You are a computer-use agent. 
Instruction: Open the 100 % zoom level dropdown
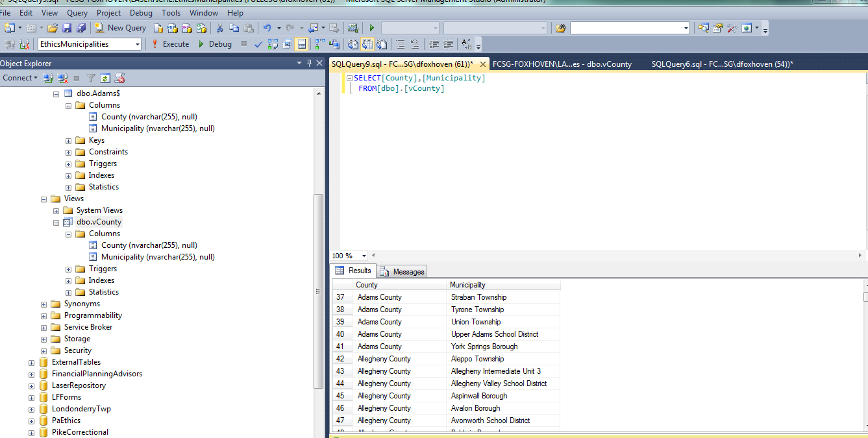pyautogui.click(x=364, y=256)
